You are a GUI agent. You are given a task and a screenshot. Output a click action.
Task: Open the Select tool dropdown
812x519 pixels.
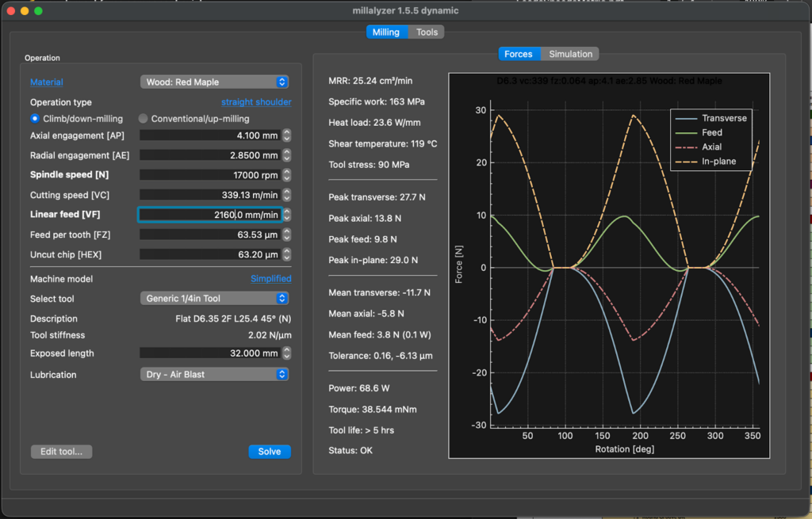coord(214,299)
